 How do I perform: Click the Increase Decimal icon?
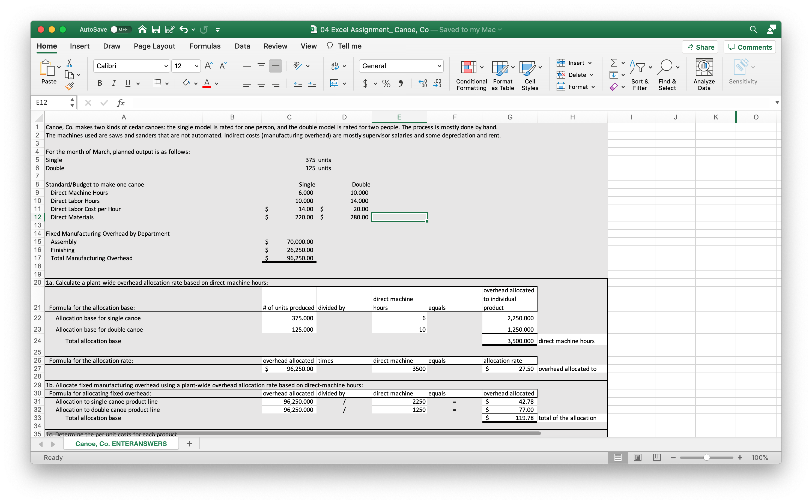pos(422,83)
